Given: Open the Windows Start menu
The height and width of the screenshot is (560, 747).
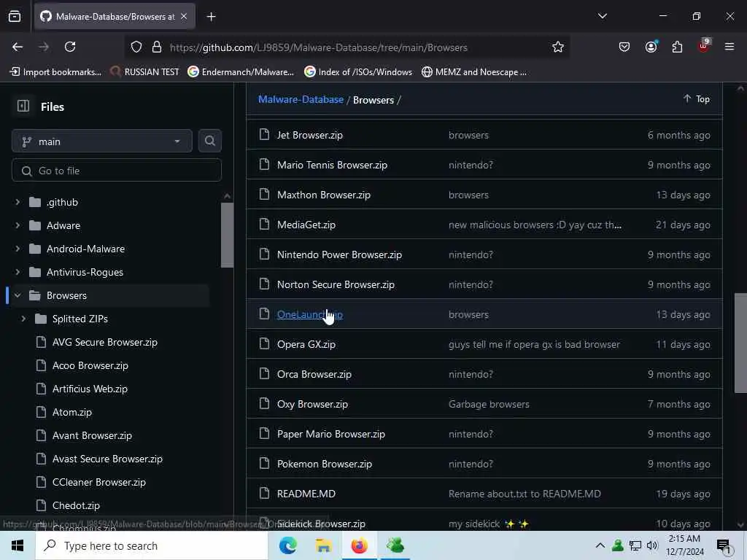Looking at the screenshot, I should click(18, 545).
